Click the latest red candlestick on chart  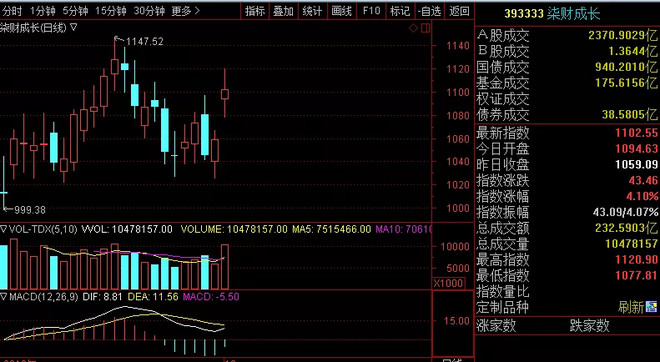pyautogui.click(x=225, y=94)
